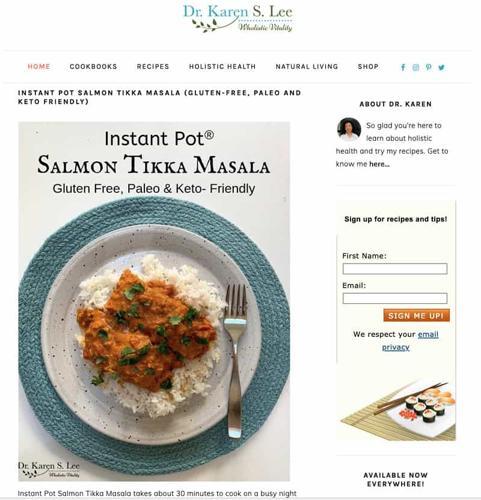Click the Instant Pot Salmon Tikka Masala post title
The height and width of the screenshot is (500, 481).
[159, 97]
